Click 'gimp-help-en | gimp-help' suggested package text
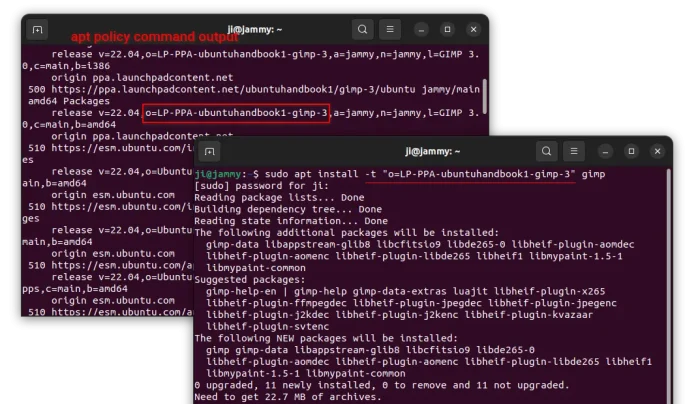 [x=276, y=291]
